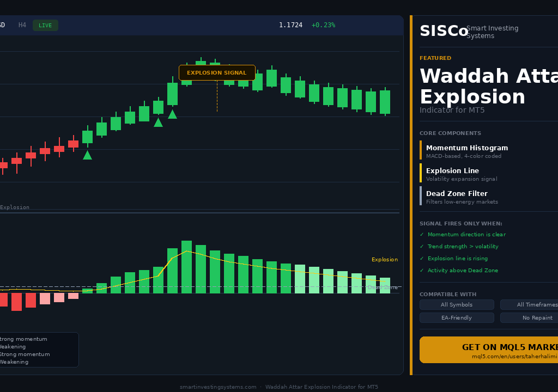Select the H4 timeframe label
Screen dimensions: 558x392
(x=22, y=25)
